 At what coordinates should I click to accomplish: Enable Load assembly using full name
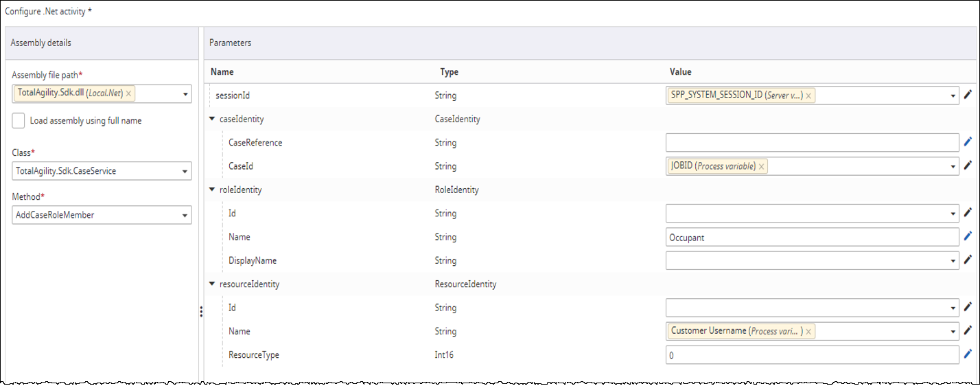click(19, 120)
